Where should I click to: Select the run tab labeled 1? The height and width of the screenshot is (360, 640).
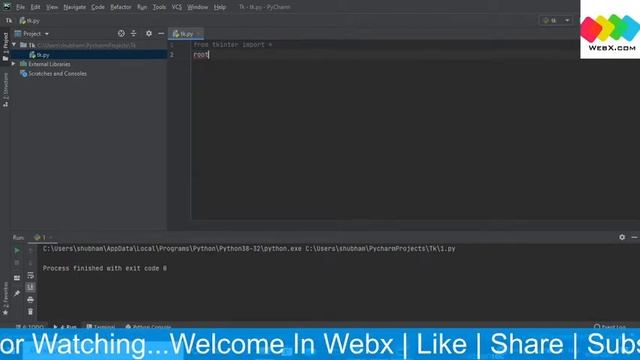pos(43,237)
